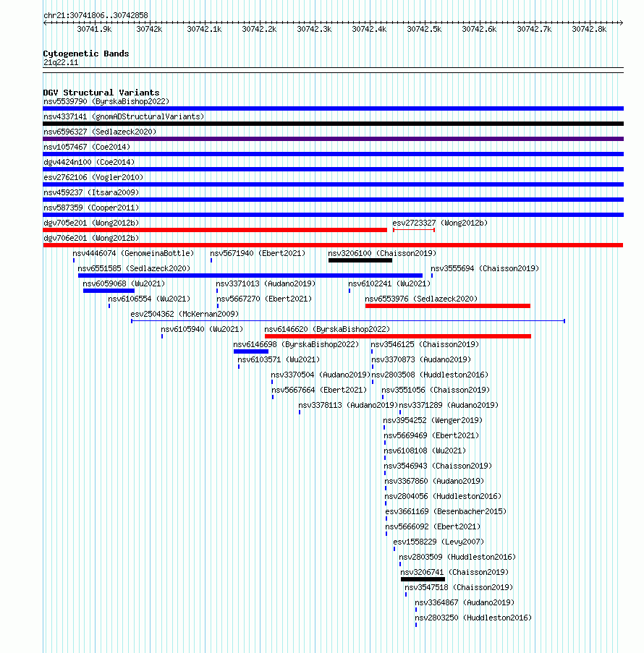Click the black nsv3206100 (Chaisson2019) bar
The width and height of the screenshot is (644, 653).
click(x=360, y=260)
